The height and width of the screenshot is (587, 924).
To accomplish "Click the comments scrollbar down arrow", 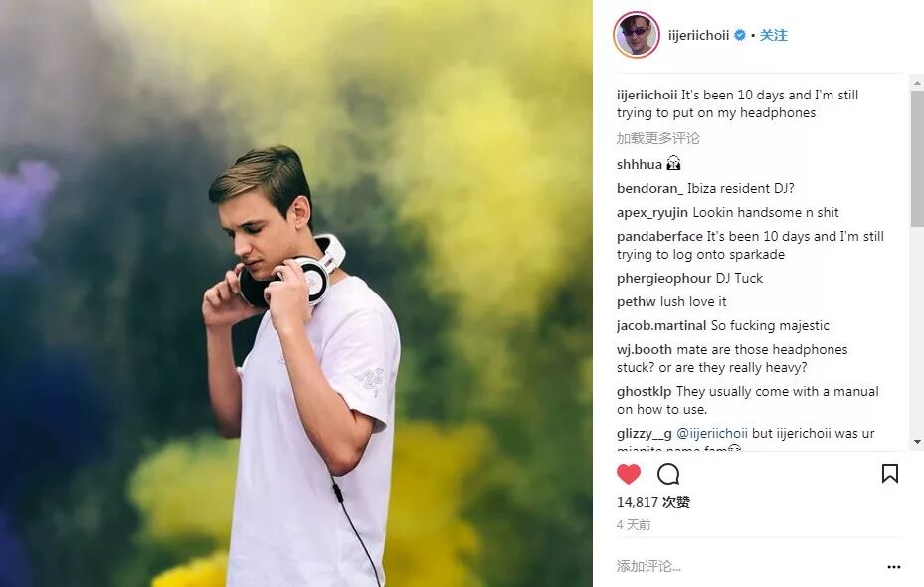I will click(917, 442).
